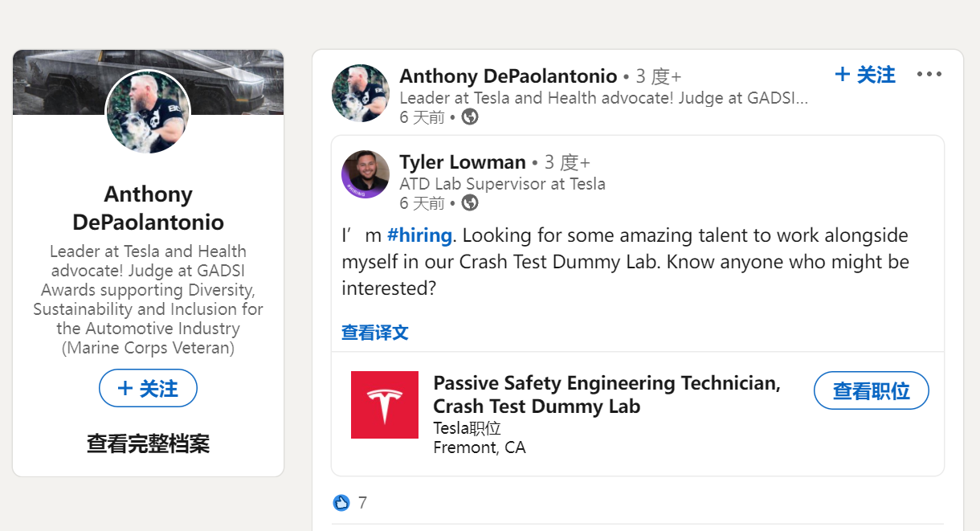
Task: Click globe visibility icon under Tyler Lowman's name
Action: (x=470, y=202)
